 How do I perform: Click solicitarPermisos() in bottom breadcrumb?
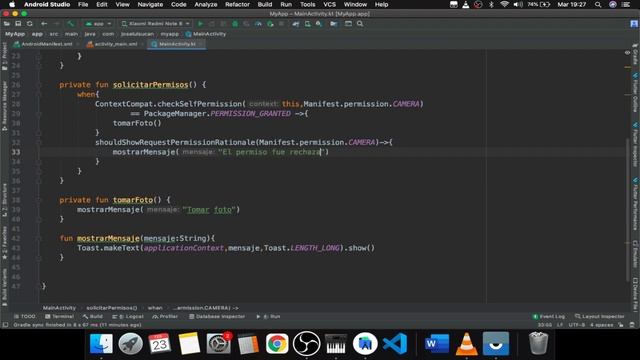[111, 308]
